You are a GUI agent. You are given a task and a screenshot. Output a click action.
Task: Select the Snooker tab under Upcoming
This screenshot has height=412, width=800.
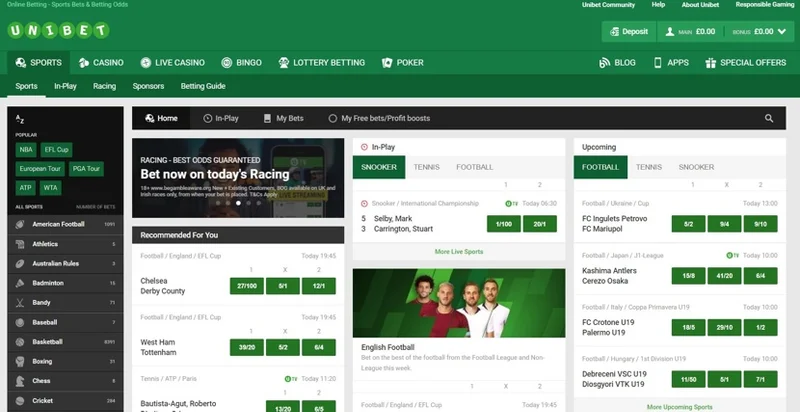[x=696, y=167]
